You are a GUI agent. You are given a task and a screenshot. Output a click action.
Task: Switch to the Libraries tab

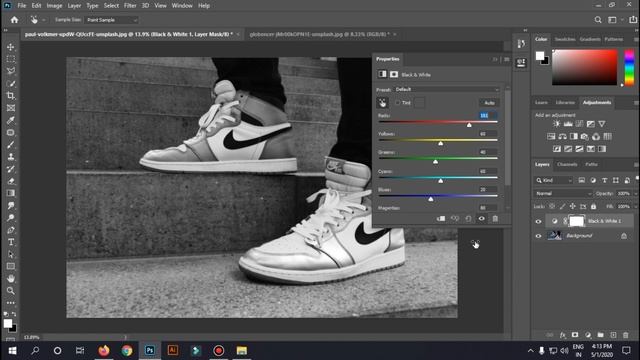coord(565,102)
